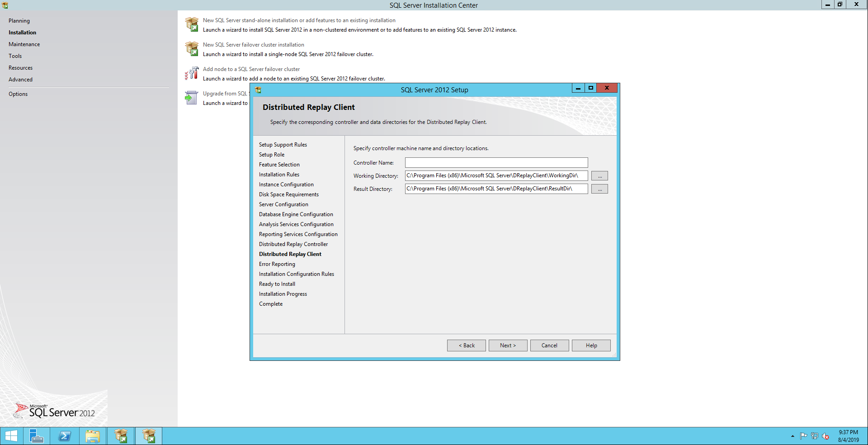
Task: Click the add node tools icon
Action: [192, 73]
